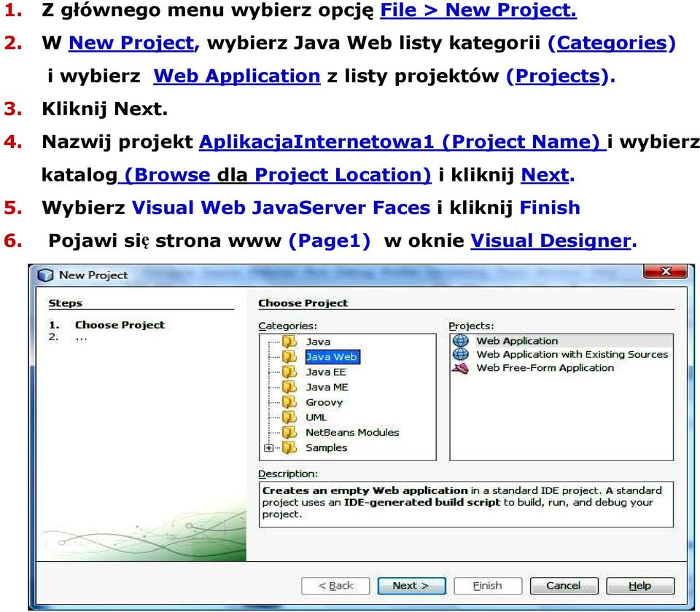This screenshot has width=700, height=612.
Task: Click the New Project link in step 2
Action: pos(133,43)
